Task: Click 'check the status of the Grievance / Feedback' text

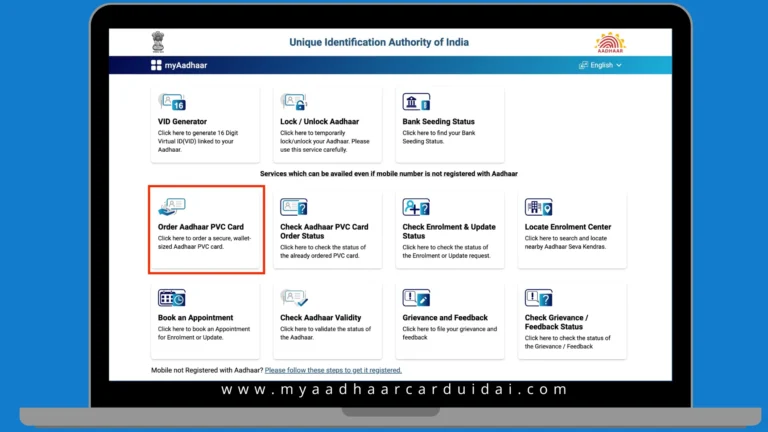Action: click(568, 342)
